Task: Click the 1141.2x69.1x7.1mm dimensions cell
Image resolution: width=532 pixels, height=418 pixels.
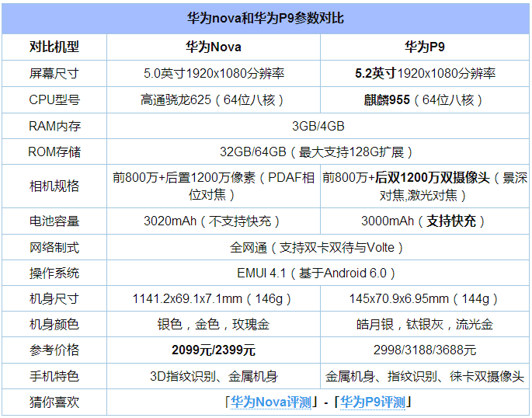Action: [x=214, y=299]
